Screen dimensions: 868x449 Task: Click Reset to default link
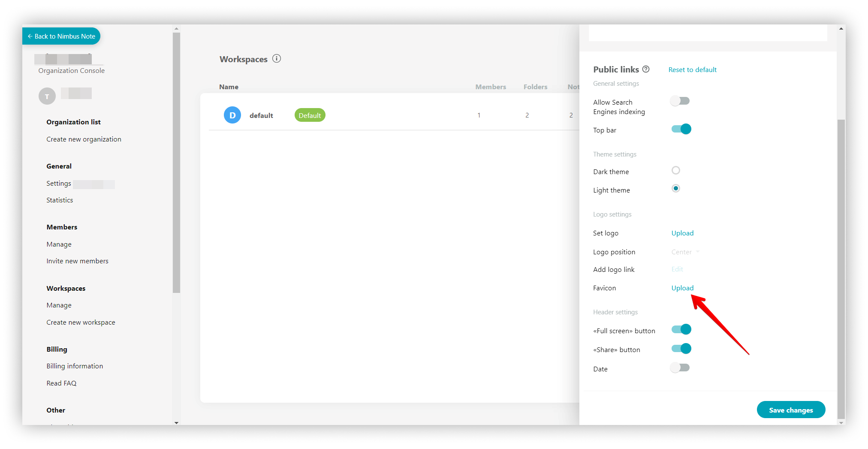692,69
